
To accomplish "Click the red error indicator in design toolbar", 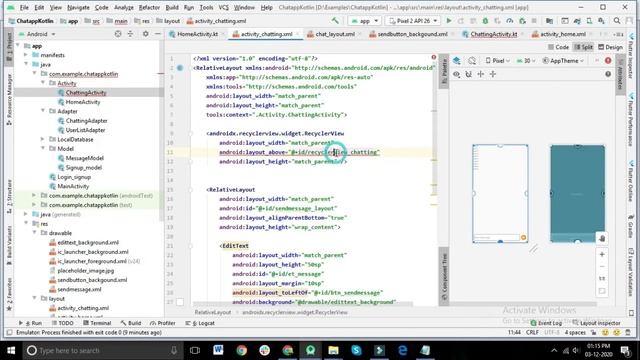I will point(608,60).
